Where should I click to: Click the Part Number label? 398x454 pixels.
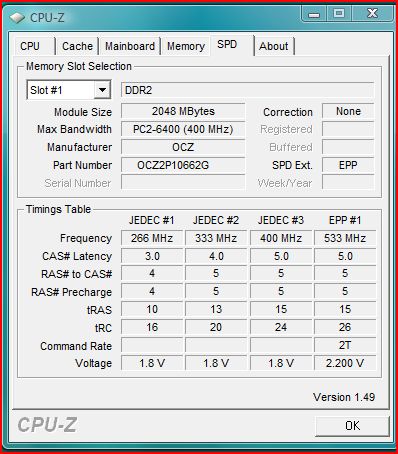[82, 165]
